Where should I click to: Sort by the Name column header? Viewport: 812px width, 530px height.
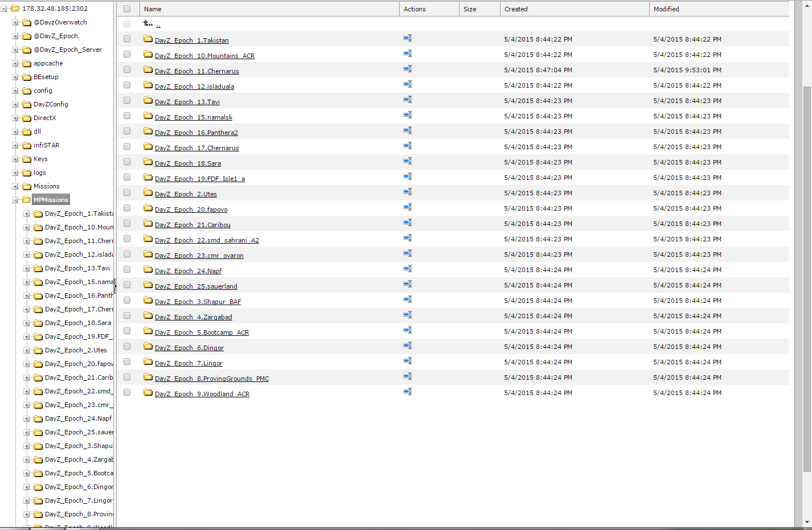point(269,9)
